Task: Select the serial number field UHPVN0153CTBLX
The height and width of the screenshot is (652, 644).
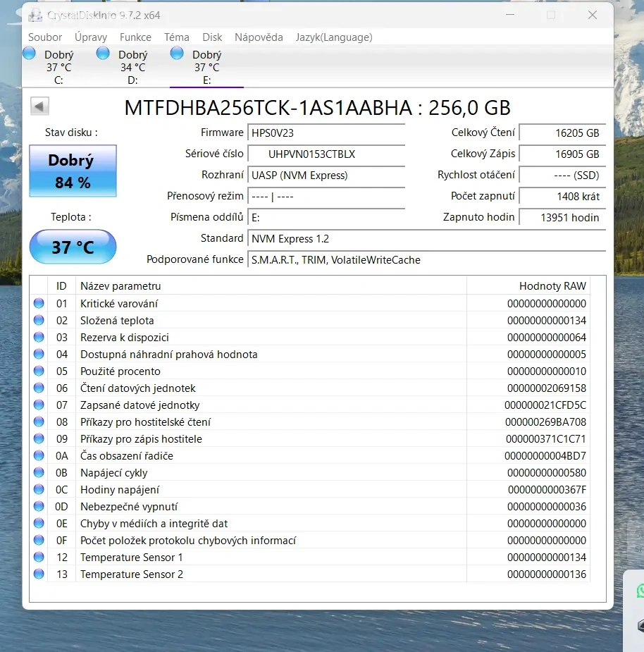Action: 326,154
